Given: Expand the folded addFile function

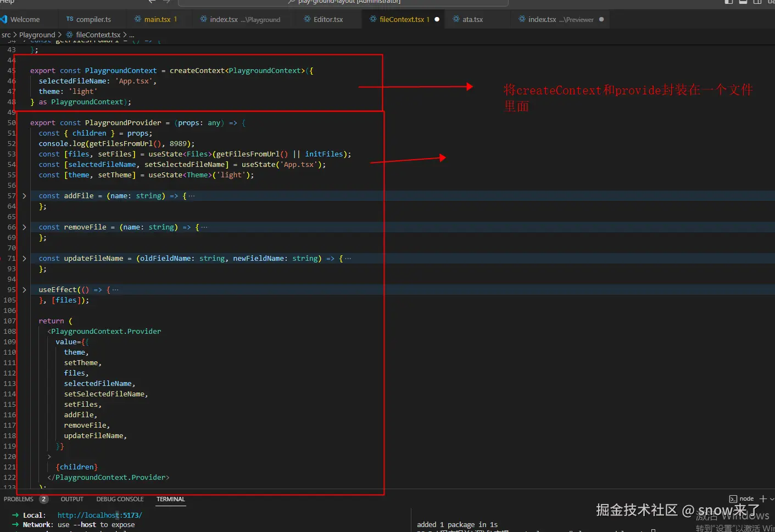Looking at the screenshot, I should tap(24, 196).
